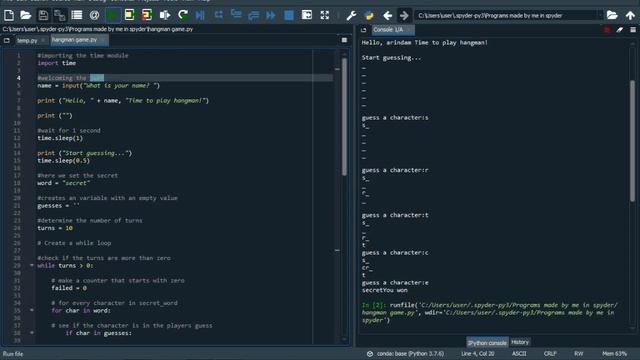Click the 'import time' code line
The width and height of the screenshot is (640, 360).
(56, 63)
